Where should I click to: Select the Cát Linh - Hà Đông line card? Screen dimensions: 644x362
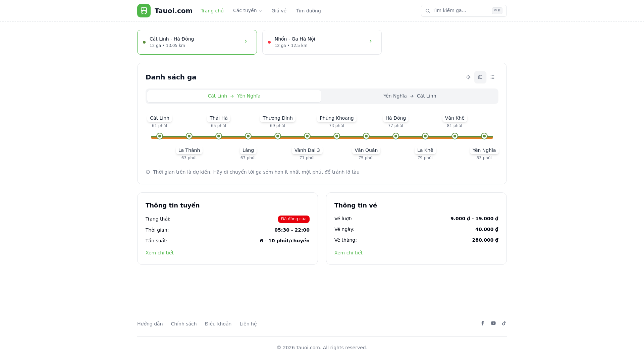(197, 42)
